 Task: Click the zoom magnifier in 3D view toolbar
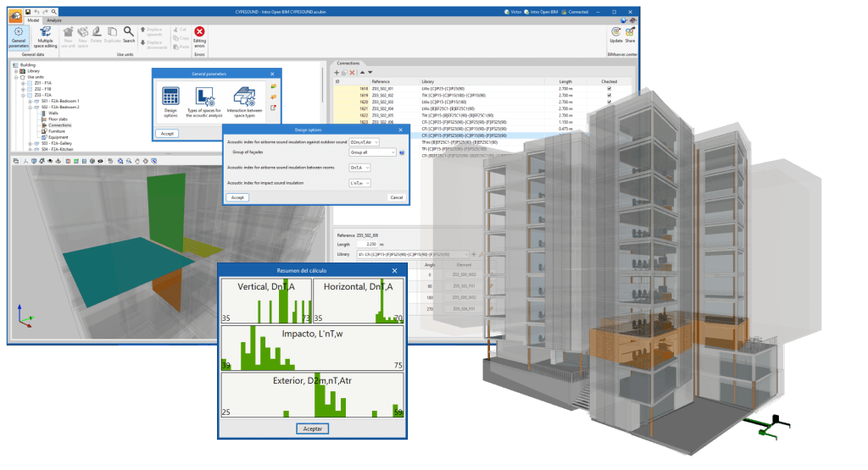(129, 161)
